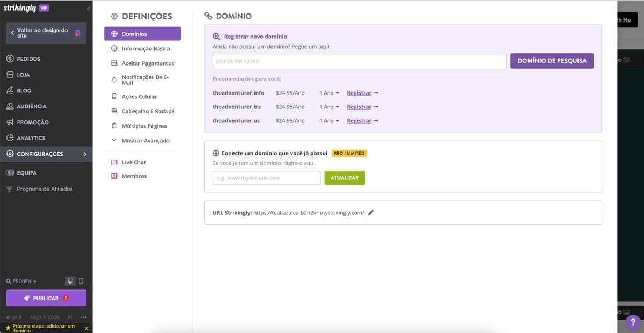Viewport: 644px width, 333px height.
Task: Open year dropdown for theadventurer.info
Action: [329, 93]
